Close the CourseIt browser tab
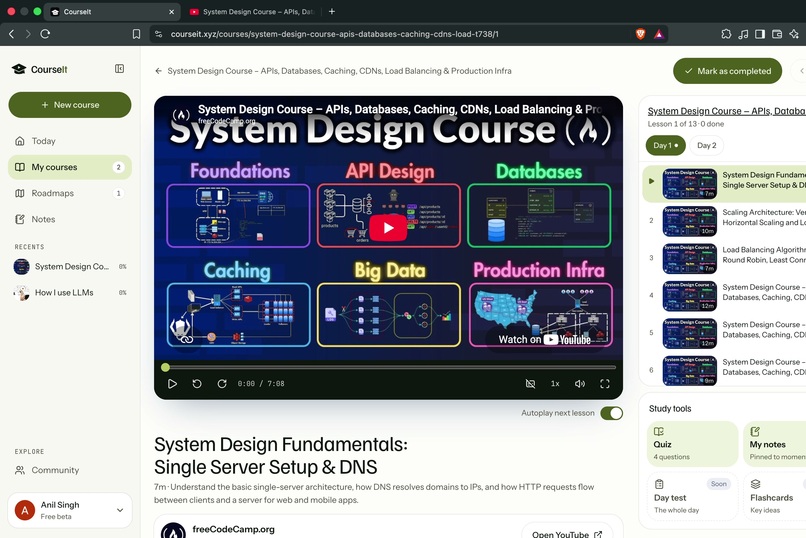The width and height of the screenshot is (806, 538). [x=172, y=11]
